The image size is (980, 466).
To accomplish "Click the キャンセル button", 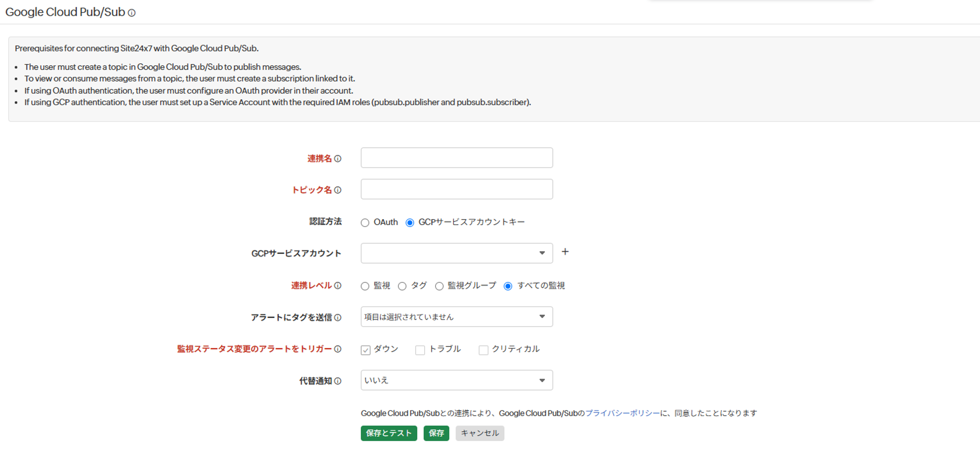I will click(x=480, y=433).
